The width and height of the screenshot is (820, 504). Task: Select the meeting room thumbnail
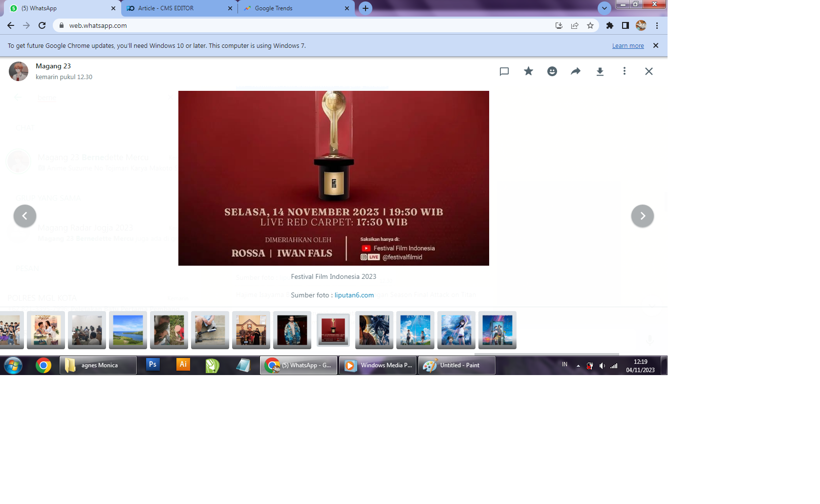point(87,330)
